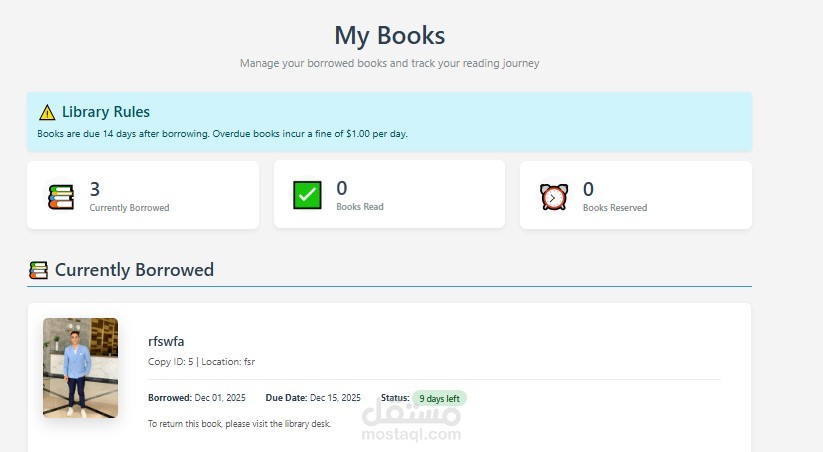The image size is (823, 452).
Task: Click the '9 days left' status badge
Action: 439,398
